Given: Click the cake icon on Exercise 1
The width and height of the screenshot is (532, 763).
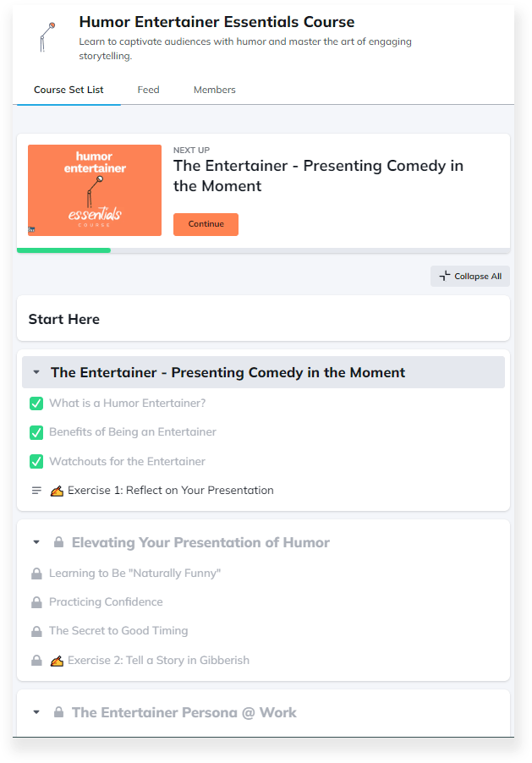Looking at the screenshot, I should tap(57, 490).
